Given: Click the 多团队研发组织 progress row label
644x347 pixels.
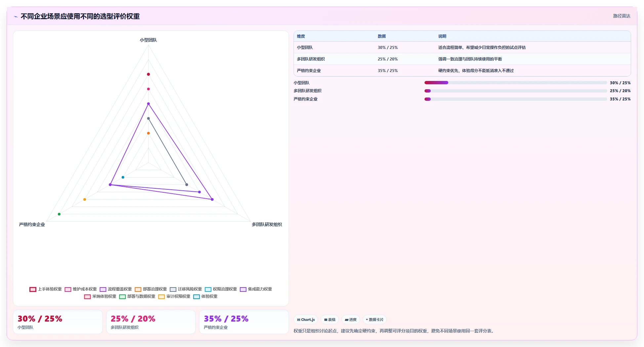Looking at the screenshot, I should pos(307,91).
